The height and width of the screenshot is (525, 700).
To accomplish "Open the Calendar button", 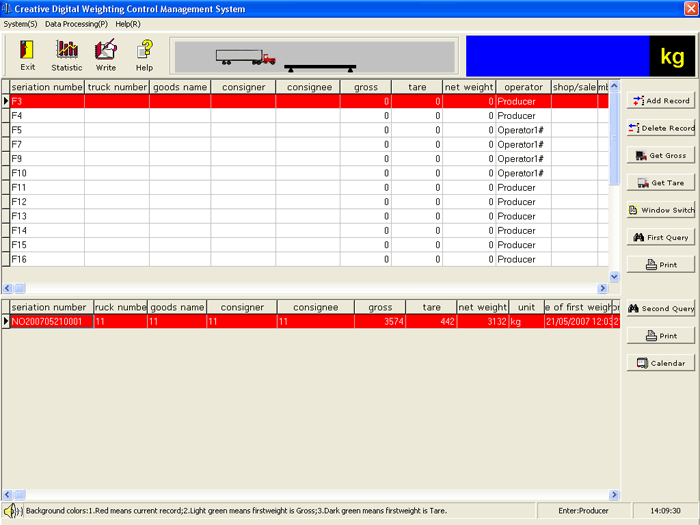I will click(x=661, y=363).
